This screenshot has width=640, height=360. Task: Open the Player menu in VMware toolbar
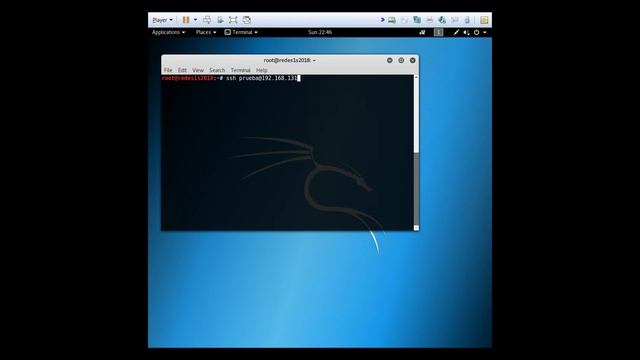point(162,20)
